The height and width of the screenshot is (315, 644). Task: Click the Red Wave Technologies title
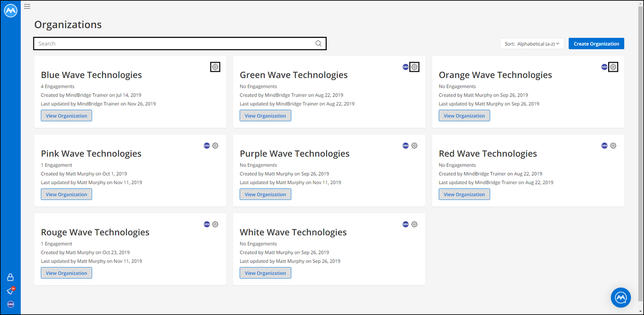pos(488,154)
